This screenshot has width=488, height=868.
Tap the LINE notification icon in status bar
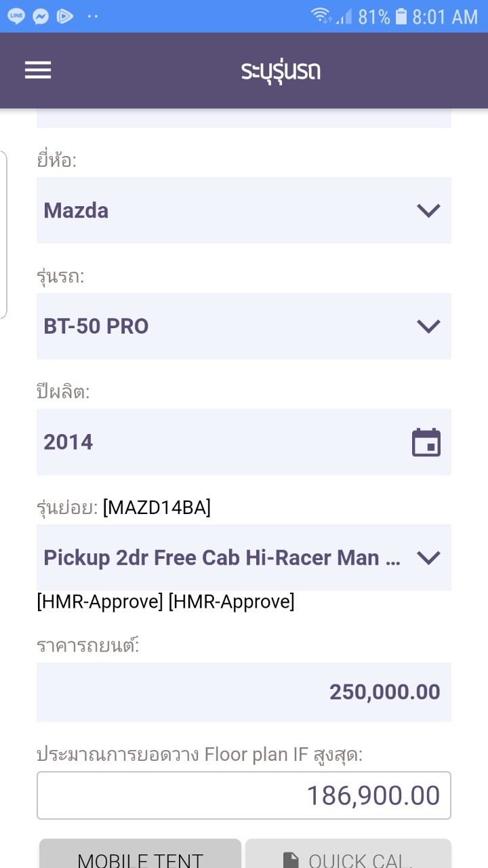coord(16,16)
